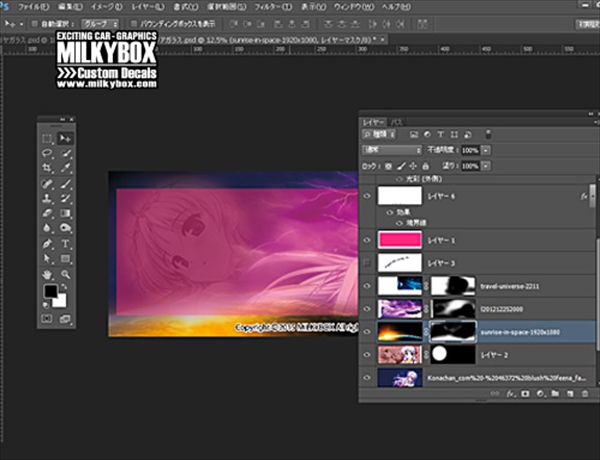The height and width of the screenshot is (460, 600).
Task: Change screen mode from toolbox
Action: 65,319
